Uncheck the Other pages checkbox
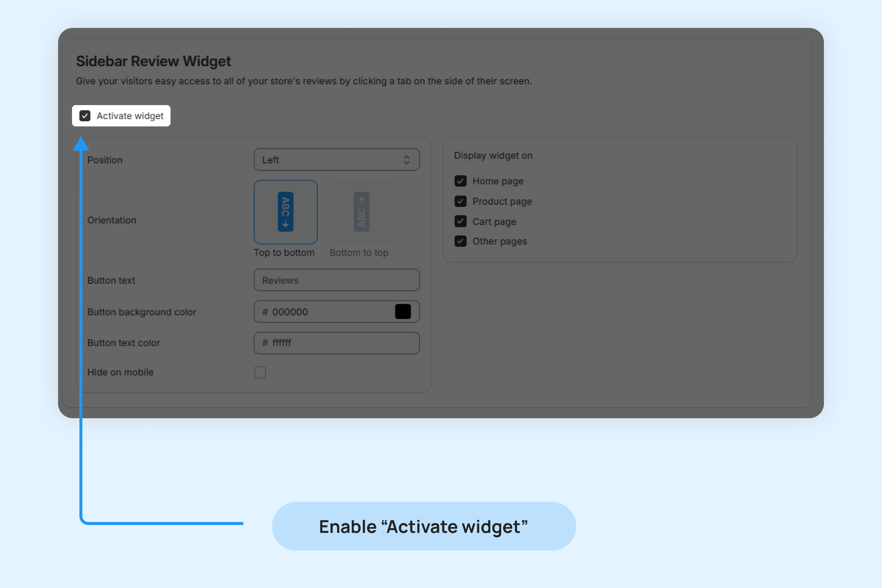Viewport: 882px width, 588px height. pyautogui.click(x=460, y=241)
